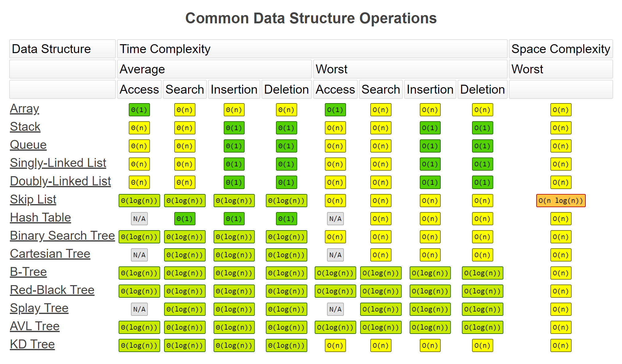Go to the KD Tree link

pyautogui.click(x=32, y=344)
